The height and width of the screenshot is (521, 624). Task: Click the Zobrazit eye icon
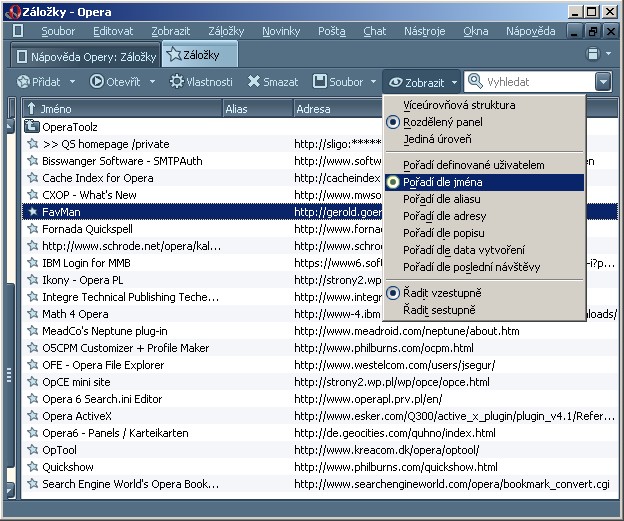396,82
